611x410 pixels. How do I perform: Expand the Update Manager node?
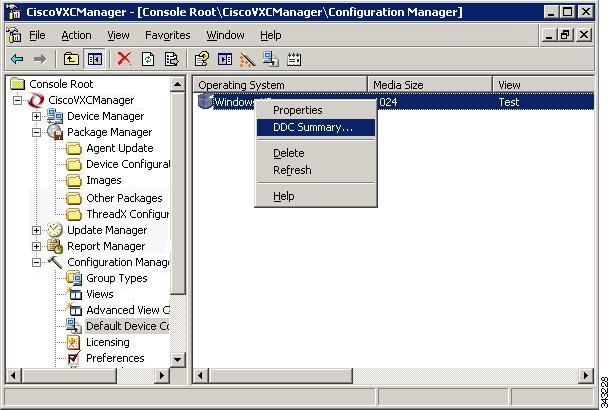click(x=36, y=230)
